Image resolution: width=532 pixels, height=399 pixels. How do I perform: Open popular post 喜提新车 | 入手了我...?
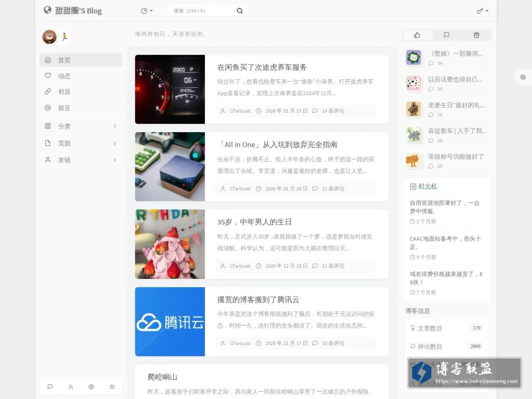click(x=458, y=131)
